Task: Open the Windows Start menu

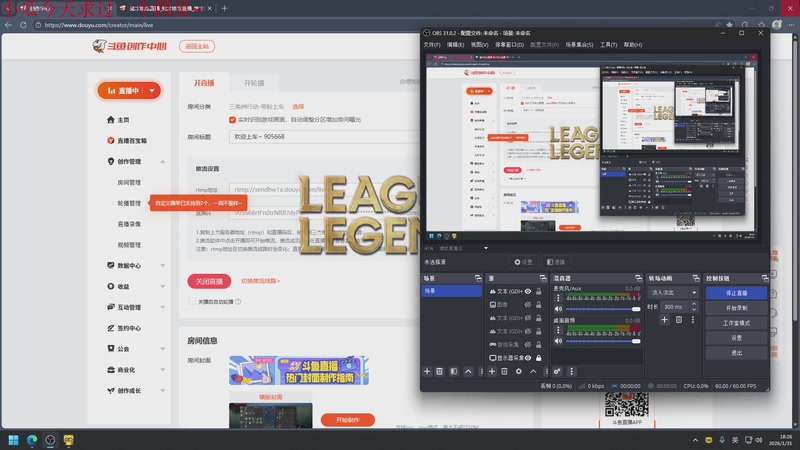Action: point(13,440)
